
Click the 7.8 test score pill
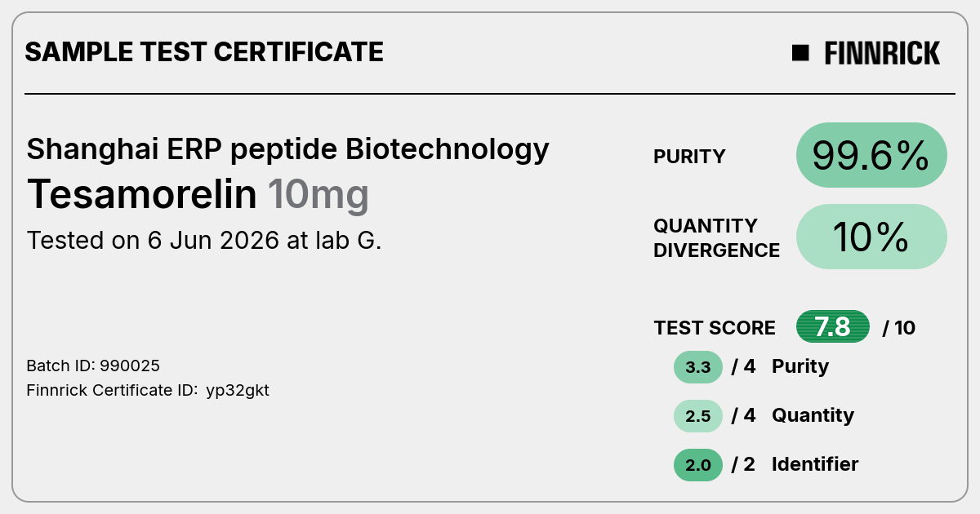833,327
